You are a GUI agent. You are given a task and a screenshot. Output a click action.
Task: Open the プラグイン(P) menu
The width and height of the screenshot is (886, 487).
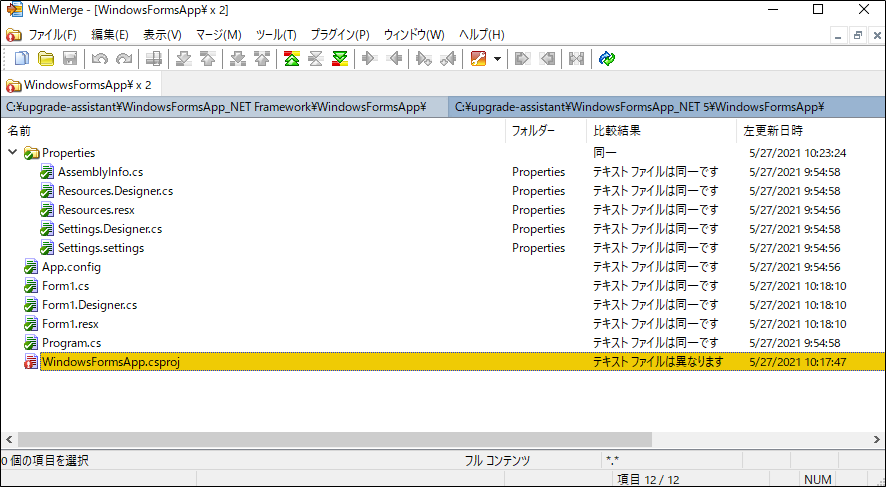(x=340, y=34)
